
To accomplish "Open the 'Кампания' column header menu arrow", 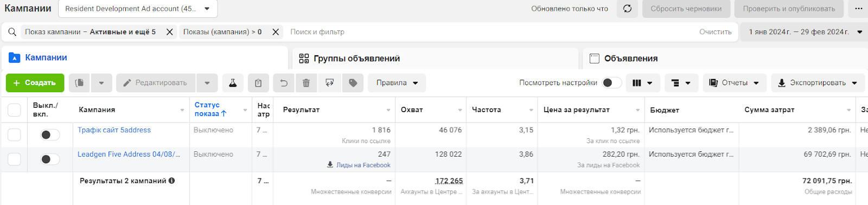I will tap(182, 110).
